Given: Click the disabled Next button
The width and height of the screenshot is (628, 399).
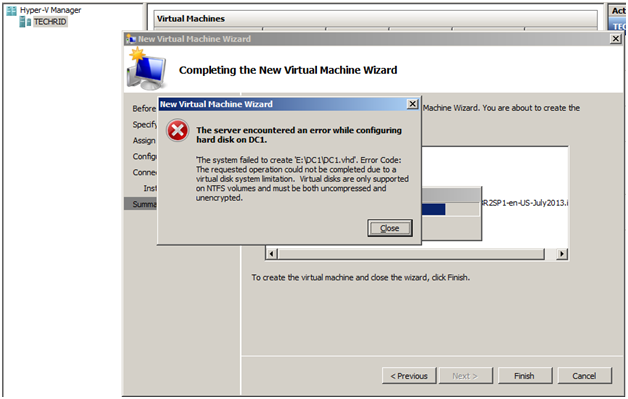Looking at the screenshot, I should [465, 376].
